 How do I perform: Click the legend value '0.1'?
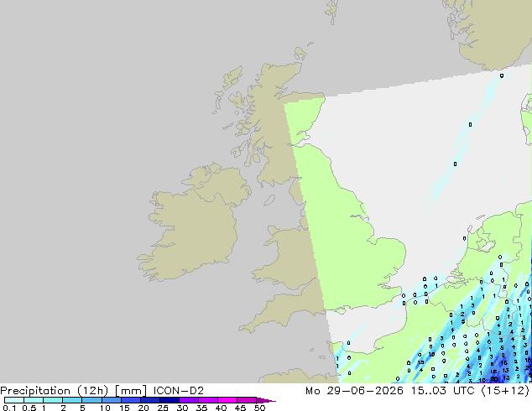(9, 408)
